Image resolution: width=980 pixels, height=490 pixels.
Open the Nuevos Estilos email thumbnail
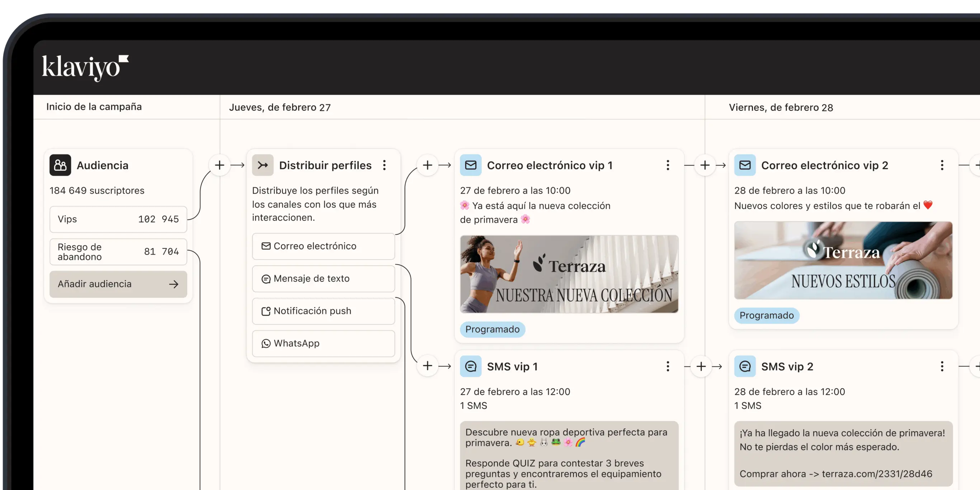tap(843, 260)
